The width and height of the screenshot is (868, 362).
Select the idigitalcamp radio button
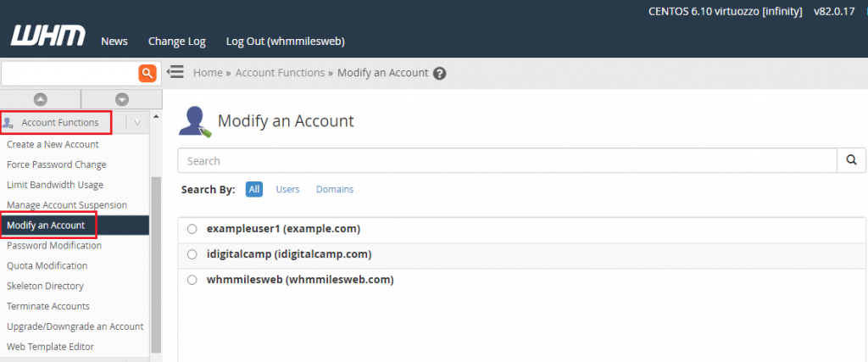[x=192, y=254]
